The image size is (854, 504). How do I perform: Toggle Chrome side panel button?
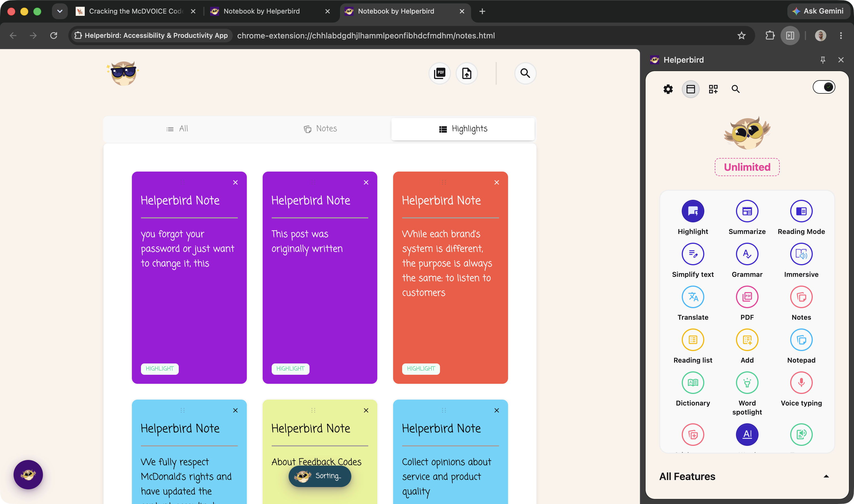790,35
